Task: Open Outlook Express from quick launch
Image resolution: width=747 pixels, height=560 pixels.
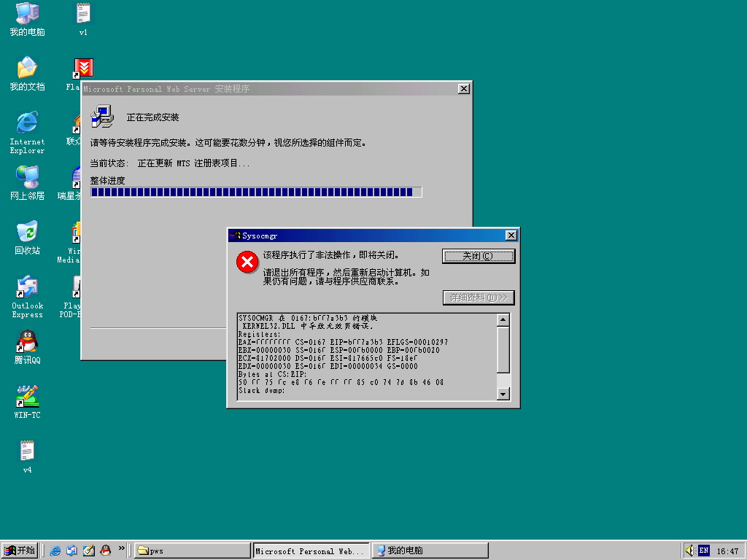Action: coord(71,551)
